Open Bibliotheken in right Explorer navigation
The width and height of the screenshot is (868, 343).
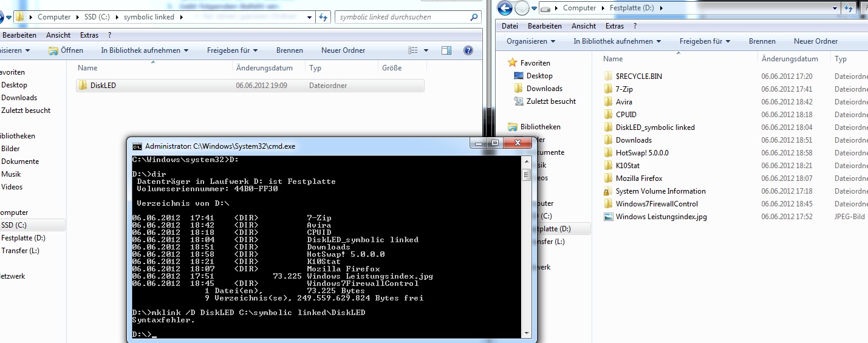(x=535, y=127)
